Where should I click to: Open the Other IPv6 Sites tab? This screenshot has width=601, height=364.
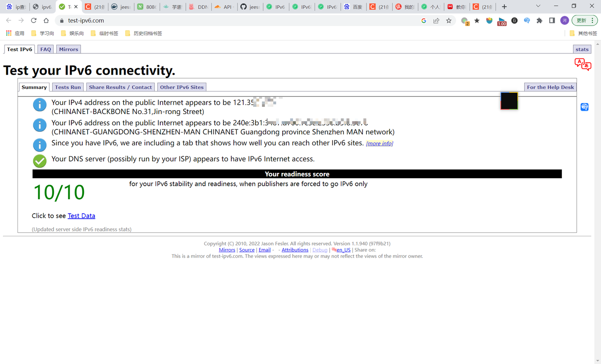(x=182, y=87)
